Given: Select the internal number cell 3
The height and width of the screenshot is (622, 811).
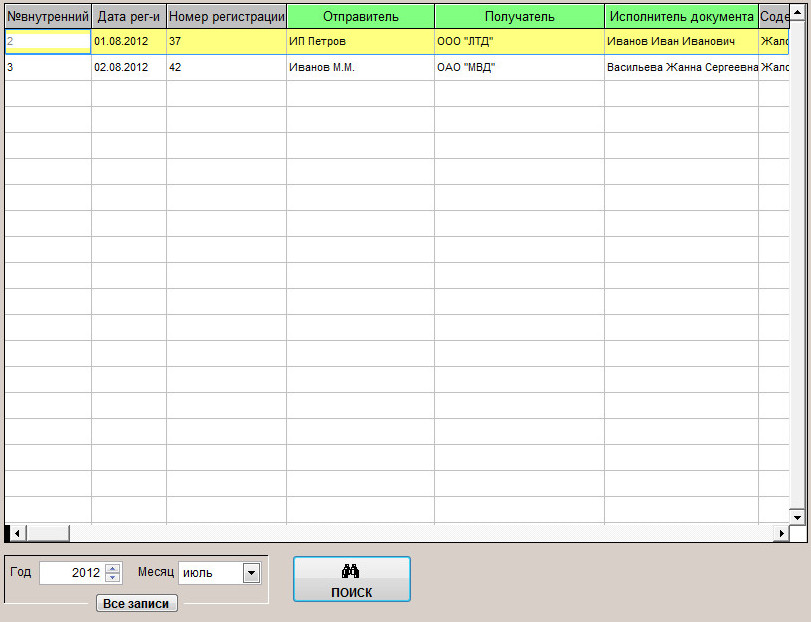Looking at the screenshot, I should coord(48,67).
